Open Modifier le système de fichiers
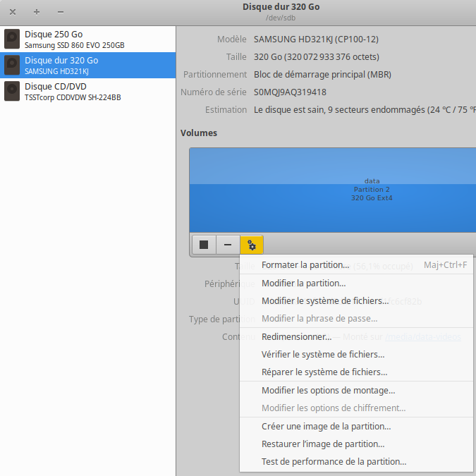 [x=356, y=301]
